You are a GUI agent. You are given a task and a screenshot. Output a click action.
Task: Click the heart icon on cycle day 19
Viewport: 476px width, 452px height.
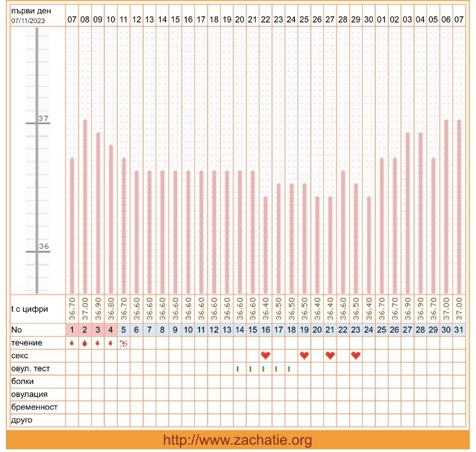(304, 355)
